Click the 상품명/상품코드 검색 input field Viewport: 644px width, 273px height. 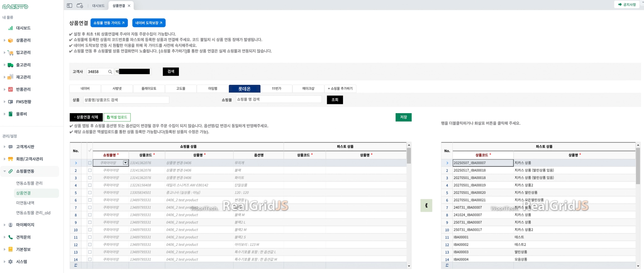(126, 100)
